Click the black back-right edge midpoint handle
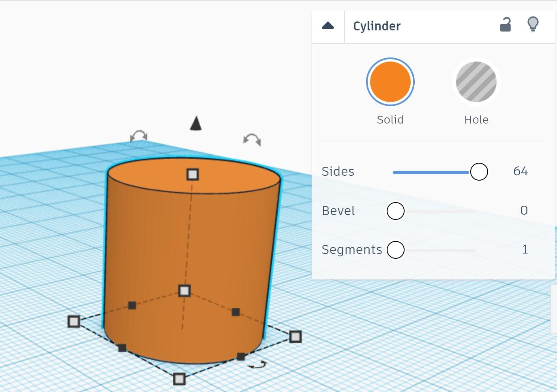Viewport: 557px width, 392px height. point(236,312)
